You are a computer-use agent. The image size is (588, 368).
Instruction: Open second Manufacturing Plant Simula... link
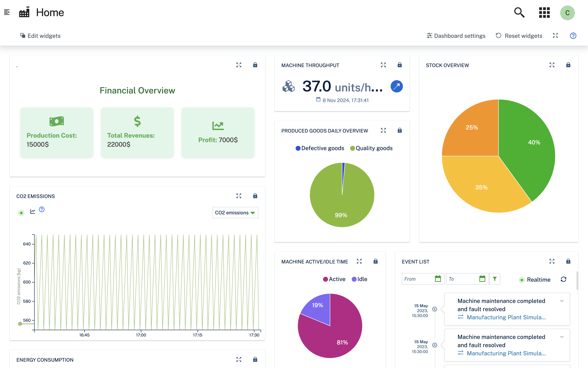pos(506,353)
